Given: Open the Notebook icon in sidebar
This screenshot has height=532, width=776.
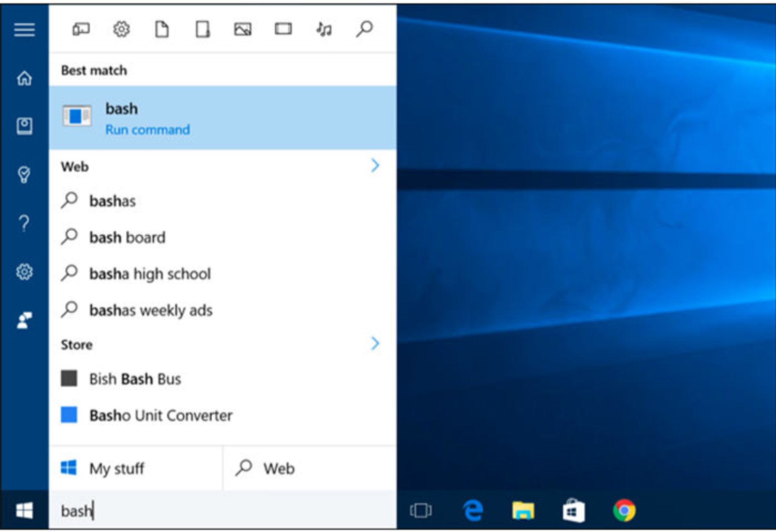Looking at the screenshot, I should pyautogui.click(x=24, y=126).
